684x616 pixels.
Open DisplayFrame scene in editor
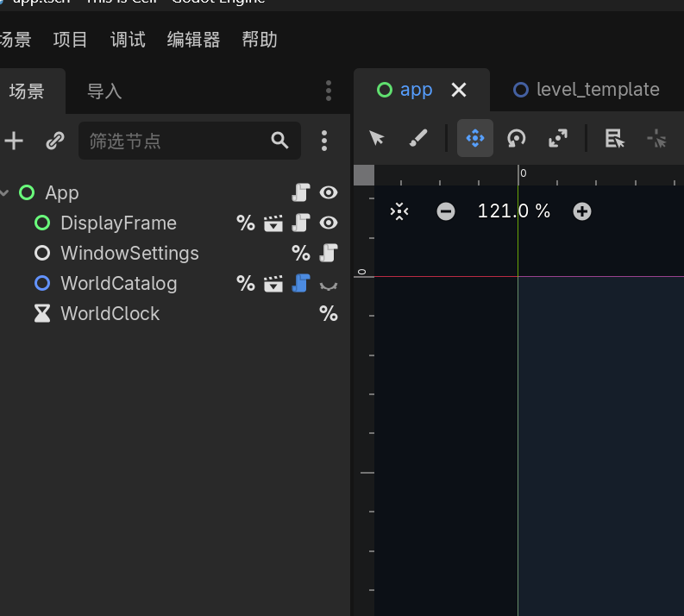(273, 223)
